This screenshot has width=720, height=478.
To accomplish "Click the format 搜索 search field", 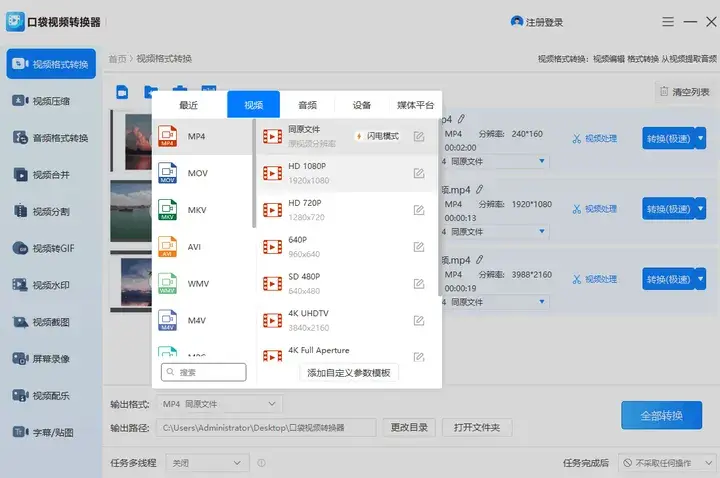I will coord(204,372).
